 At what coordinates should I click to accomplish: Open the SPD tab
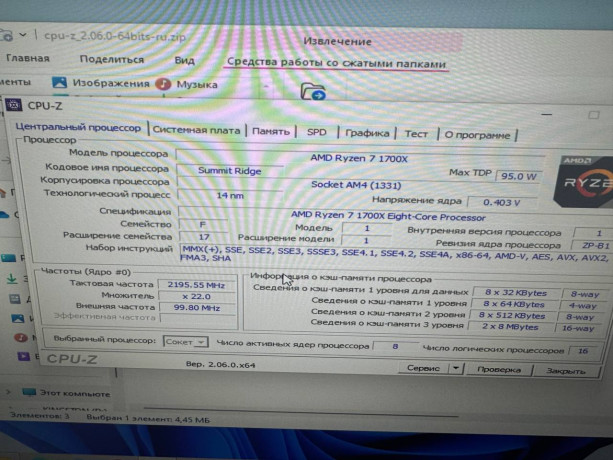[x=316, y=132]
